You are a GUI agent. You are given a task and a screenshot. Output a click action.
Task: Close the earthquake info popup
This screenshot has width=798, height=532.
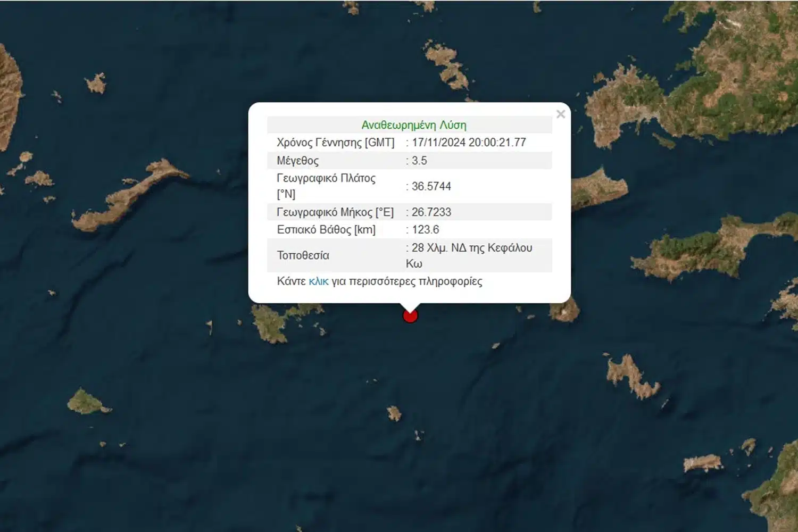(560, 114)
